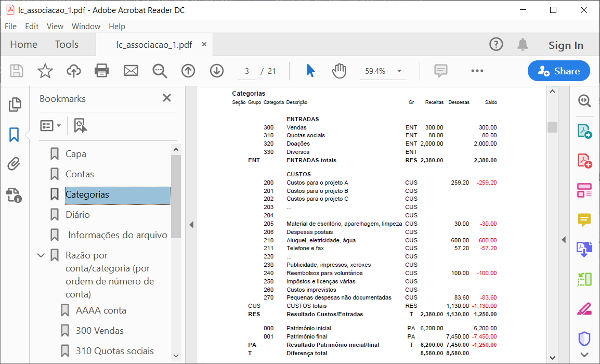Select the Categorias bookmark
Image resolution: width=600 pixels, height=364 pixels.
pyautogui.click(x=118, y=195)
